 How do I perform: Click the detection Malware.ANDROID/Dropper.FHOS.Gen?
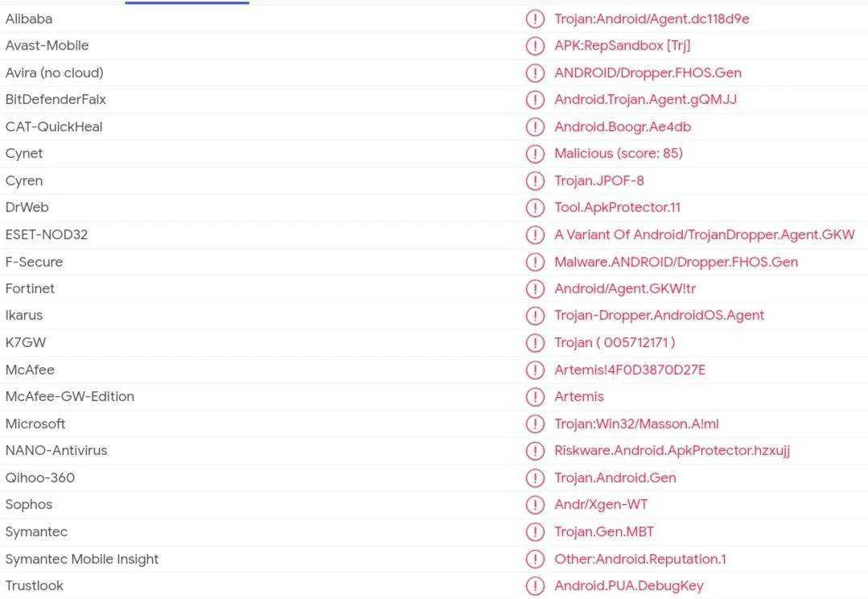point(677,262)
